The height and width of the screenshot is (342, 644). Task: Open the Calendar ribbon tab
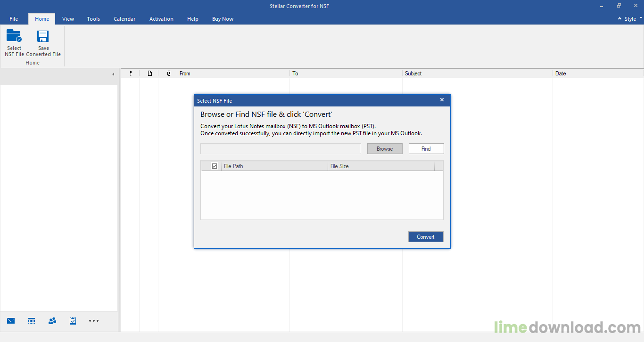124,19
